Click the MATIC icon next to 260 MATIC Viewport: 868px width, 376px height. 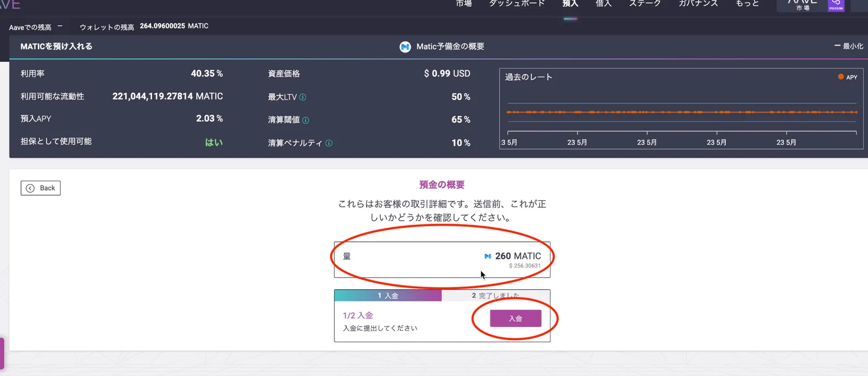[488, 256]
